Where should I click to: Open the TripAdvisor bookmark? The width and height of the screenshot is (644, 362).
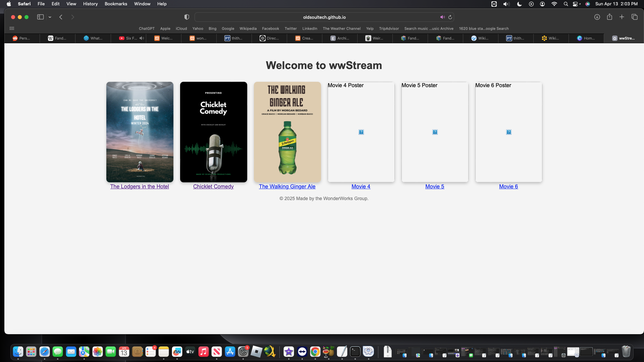click(389, 28)
